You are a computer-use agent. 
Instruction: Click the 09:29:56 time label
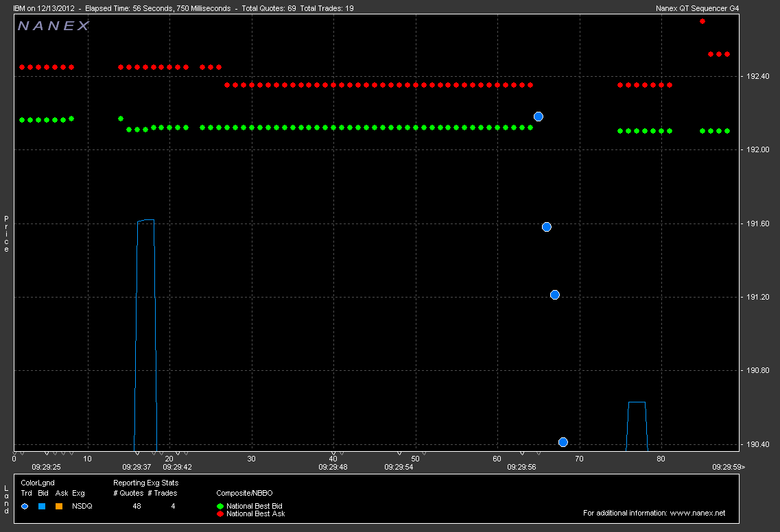point(521,467)
